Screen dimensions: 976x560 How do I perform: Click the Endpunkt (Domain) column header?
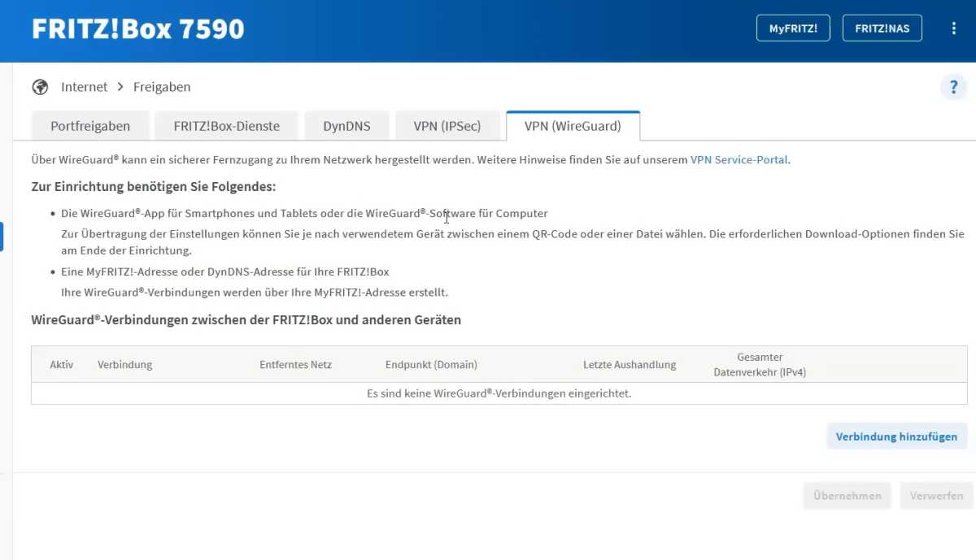(x=431, y=365)
